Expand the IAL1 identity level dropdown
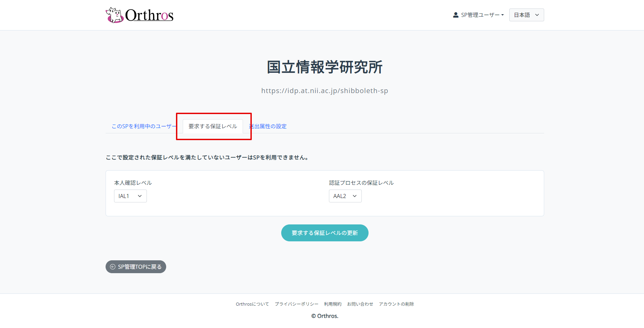 (x=130, y=196)
